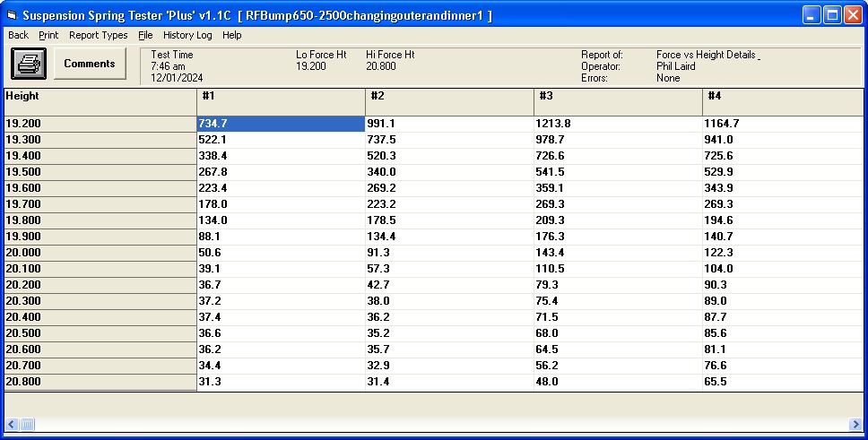
Task: Click cell 209.3
Action: click(618, 220)
